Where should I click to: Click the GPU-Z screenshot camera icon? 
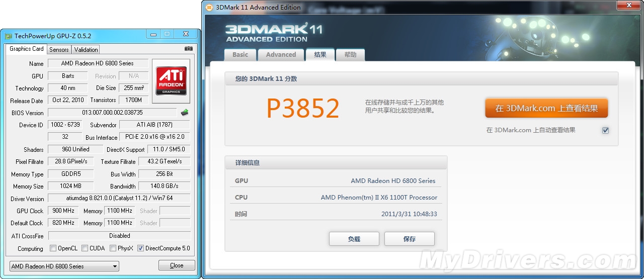pos(188,49)
